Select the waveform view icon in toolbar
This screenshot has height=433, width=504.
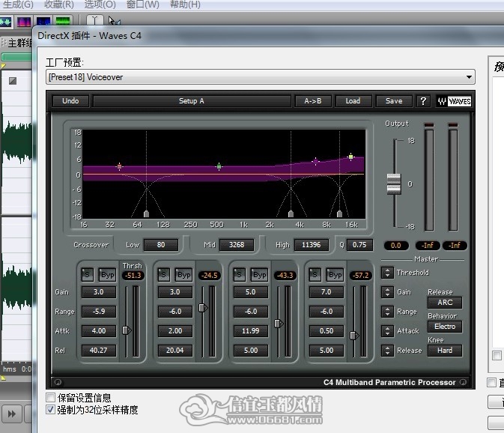coord(6,22)
